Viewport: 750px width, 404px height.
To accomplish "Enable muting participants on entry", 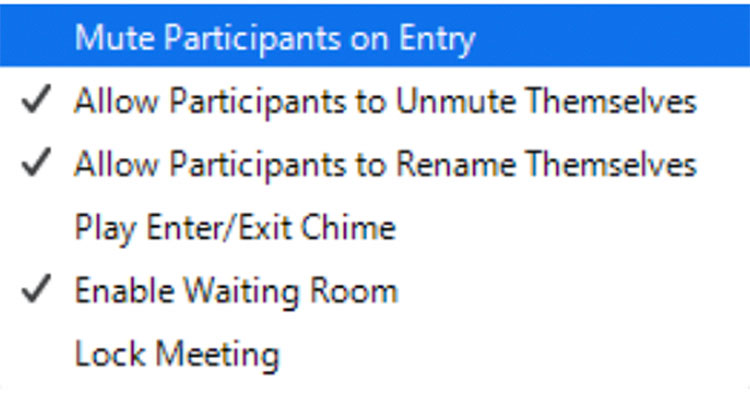I will tap(274, 38).
